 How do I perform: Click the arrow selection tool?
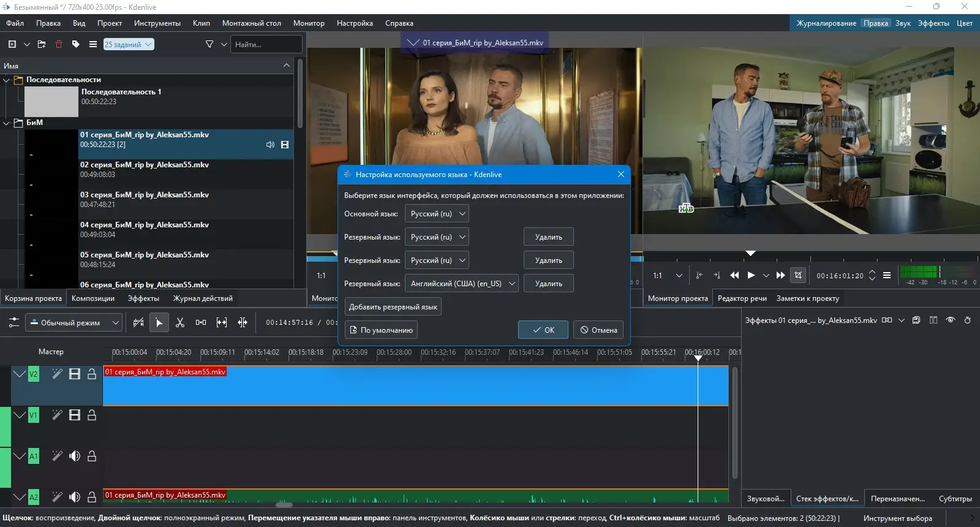click(x=159, y=322)
